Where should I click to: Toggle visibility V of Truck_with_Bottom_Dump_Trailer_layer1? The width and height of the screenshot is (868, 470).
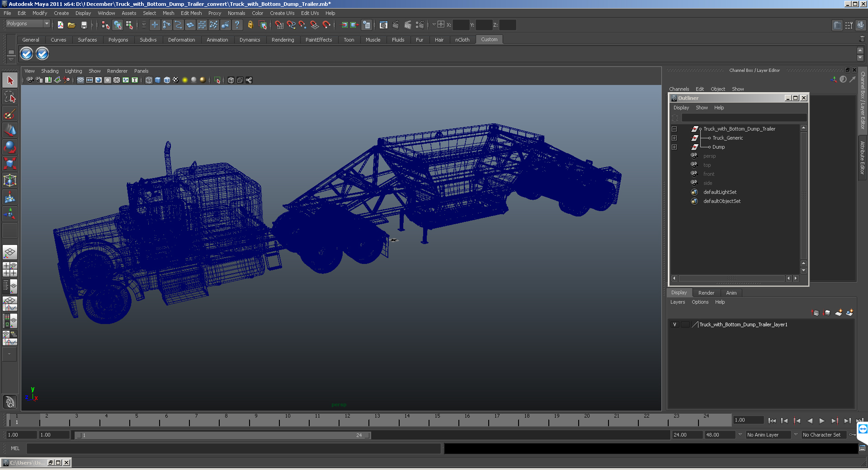tap(675, 324)
